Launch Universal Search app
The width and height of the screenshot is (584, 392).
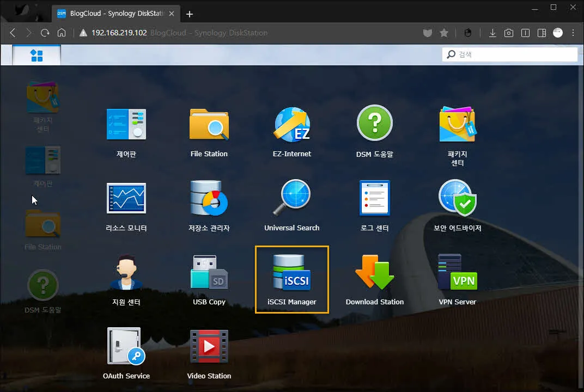[x=291, y=206]
